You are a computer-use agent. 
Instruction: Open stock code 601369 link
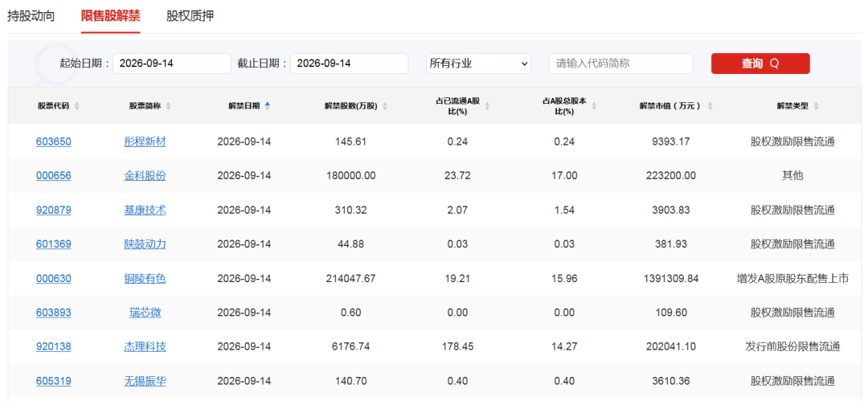click(54, 243)
